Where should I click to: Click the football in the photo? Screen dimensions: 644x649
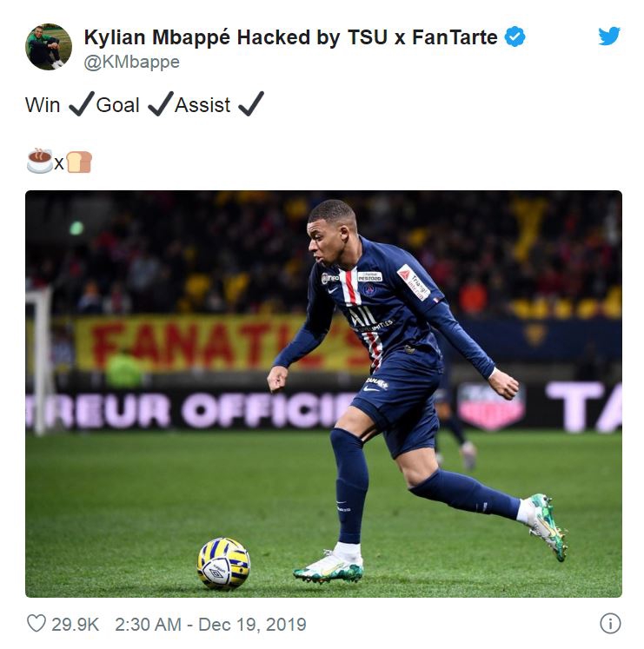223,563
